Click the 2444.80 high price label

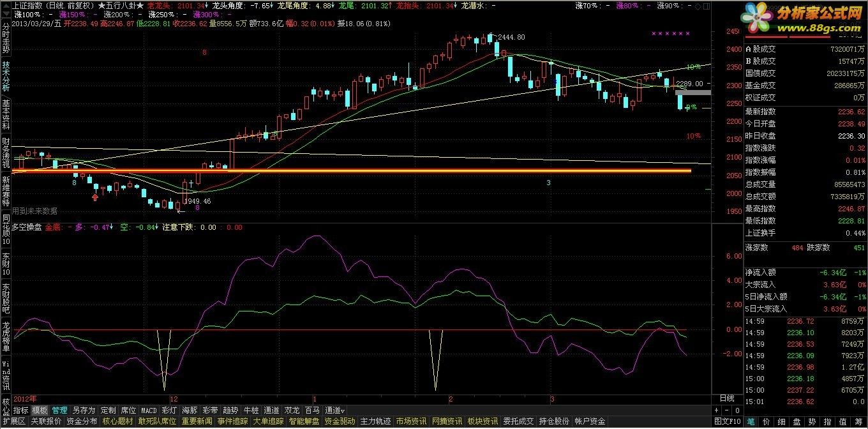tap(511, 37)
